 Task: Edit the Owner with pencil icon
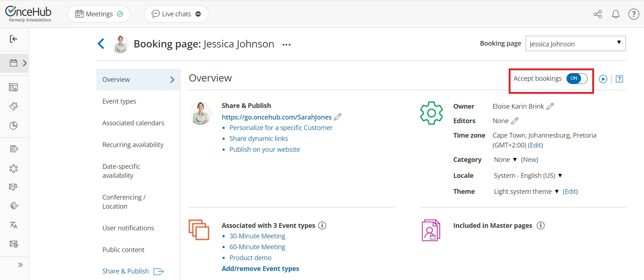coord(550,106)
